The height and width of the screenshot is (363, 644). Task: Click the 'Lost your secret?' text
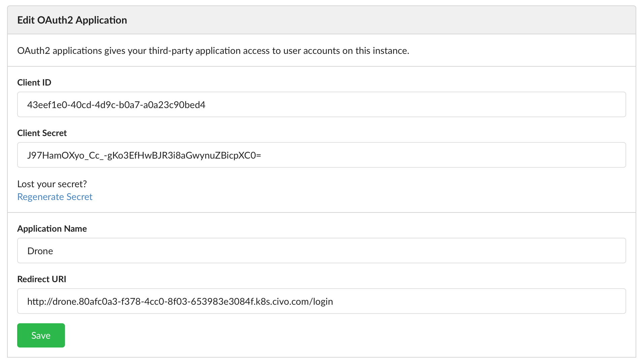[52, 184]
